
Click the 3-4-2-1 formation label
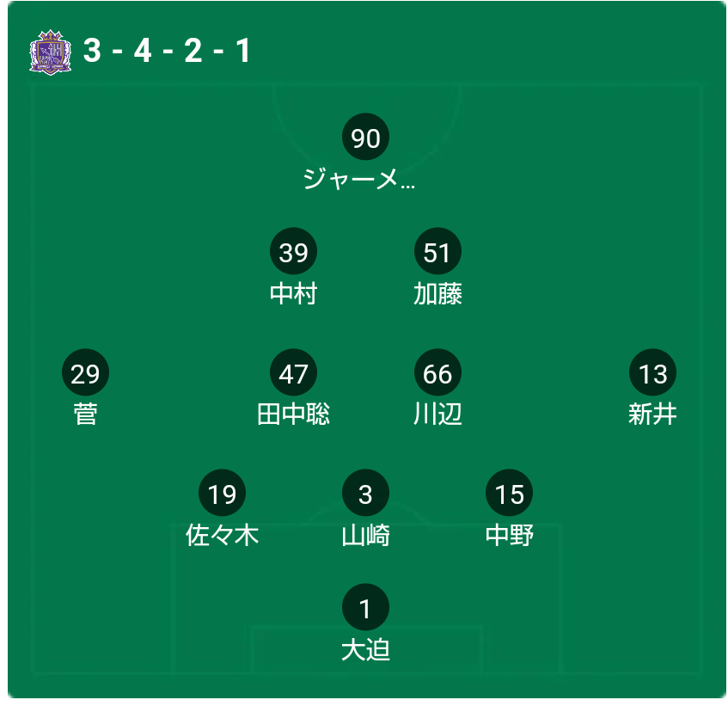[167, 51]
